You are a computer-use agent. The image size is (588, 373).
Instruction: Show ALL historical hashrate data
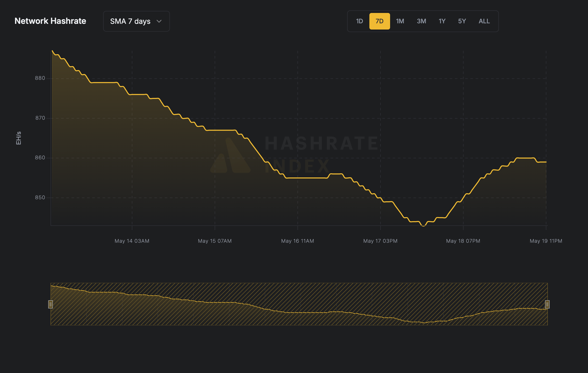tap(484, 21)
